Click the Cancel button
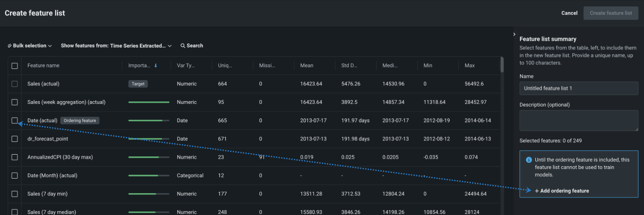This screenshot has height=215, width=644. click(x=569, y=13)
